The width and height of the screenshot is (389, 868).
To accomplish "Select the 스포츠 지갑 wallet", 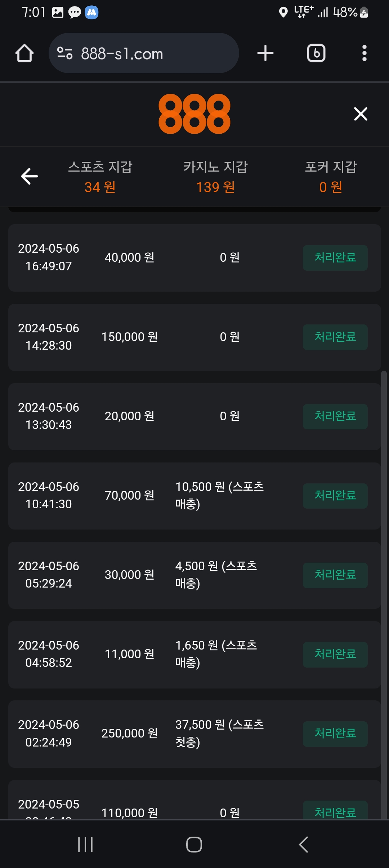I will 100,177.
